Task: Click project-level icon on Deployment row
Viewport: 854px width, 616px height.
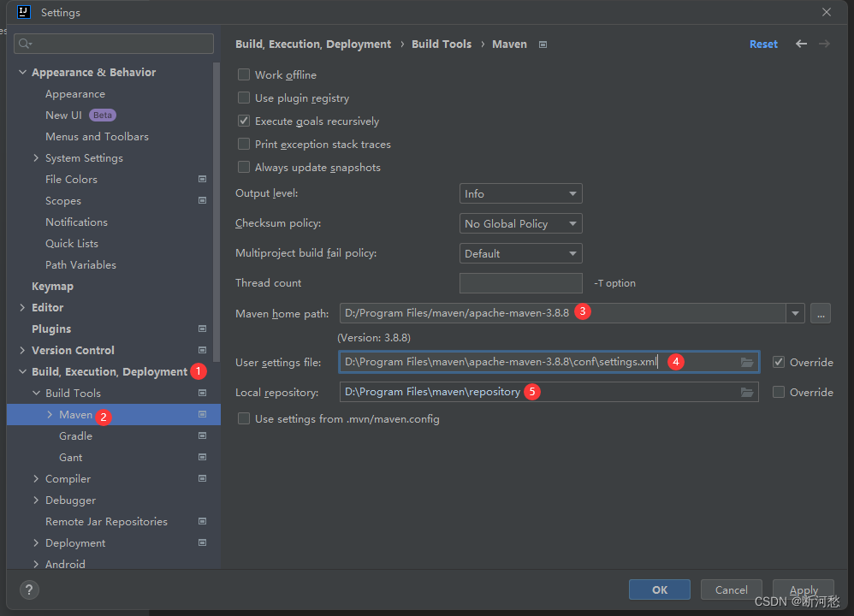Action: pos(202,543)
